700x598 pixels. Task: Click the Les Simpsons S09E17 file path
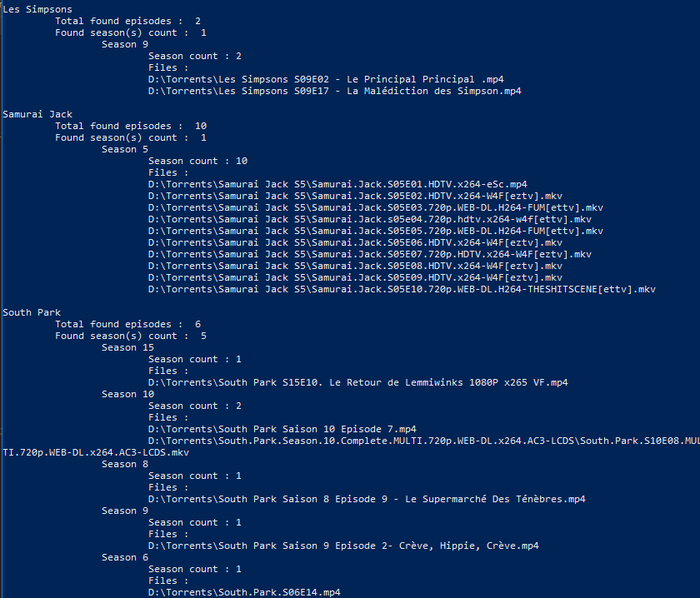pos(335,91)
